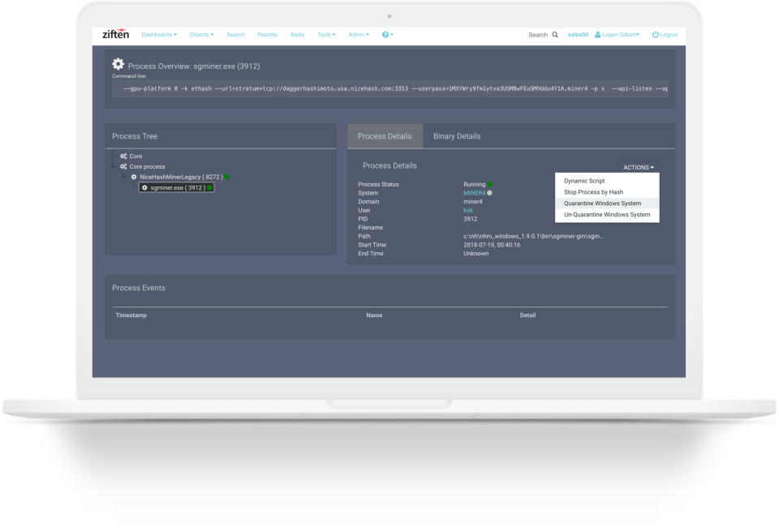Click the green status dot next to Running

pos(490,184)
